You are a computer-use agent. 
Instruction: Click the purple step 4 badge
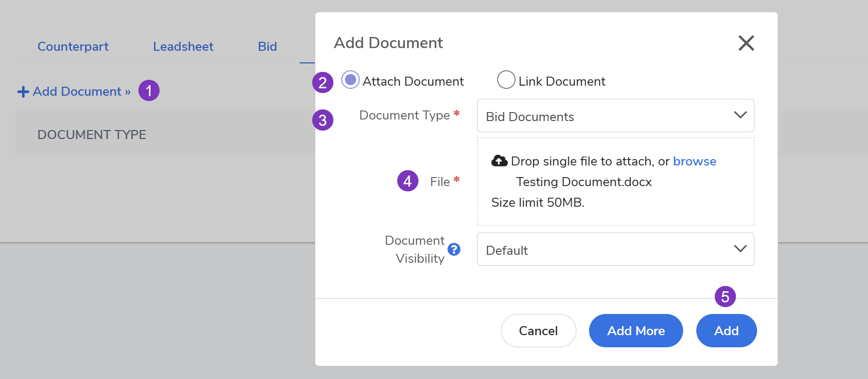[x=407, y=181]
